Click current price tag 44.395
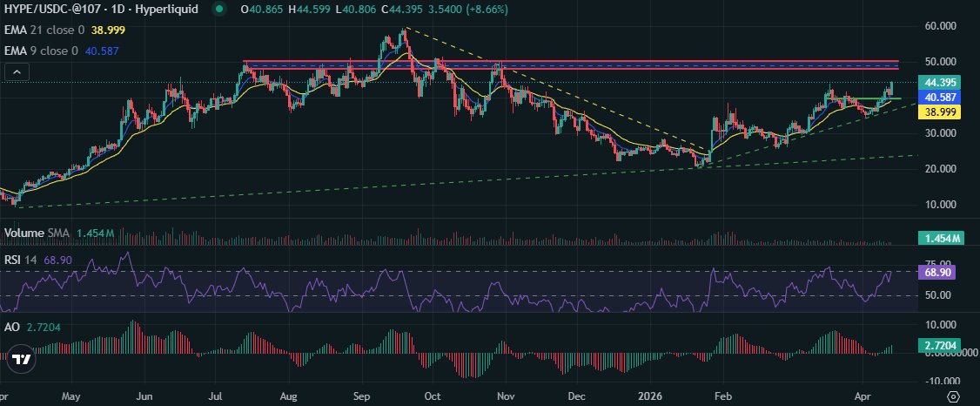Image resolution: width=980 pixels, height=406 pixels. coord(941,83)
